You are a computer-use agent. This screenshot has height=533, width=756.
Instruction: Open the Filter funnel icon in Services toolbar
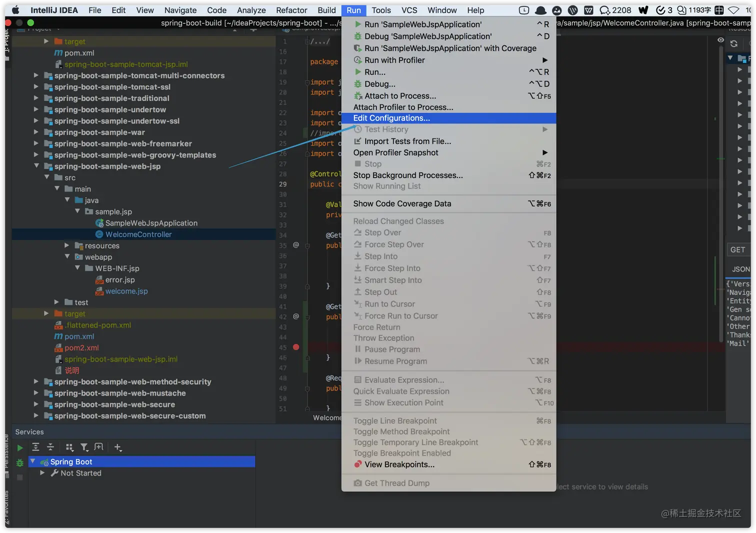[x=84, y=447]
